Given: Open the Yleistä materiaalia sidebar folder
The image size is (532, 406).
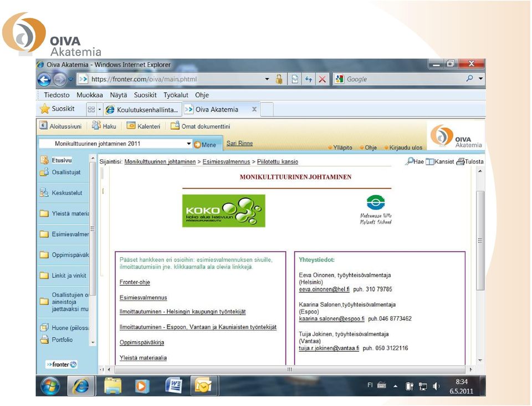Looking at the screenshot, I should [64, 214].
